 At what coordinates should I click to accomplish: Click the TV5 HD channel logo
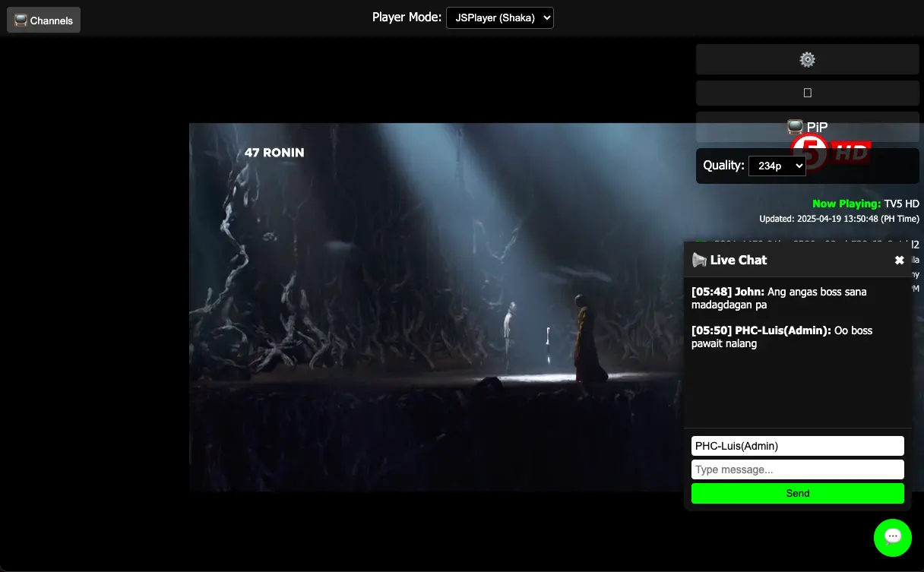pyautogui.click(x=830, y=152)
